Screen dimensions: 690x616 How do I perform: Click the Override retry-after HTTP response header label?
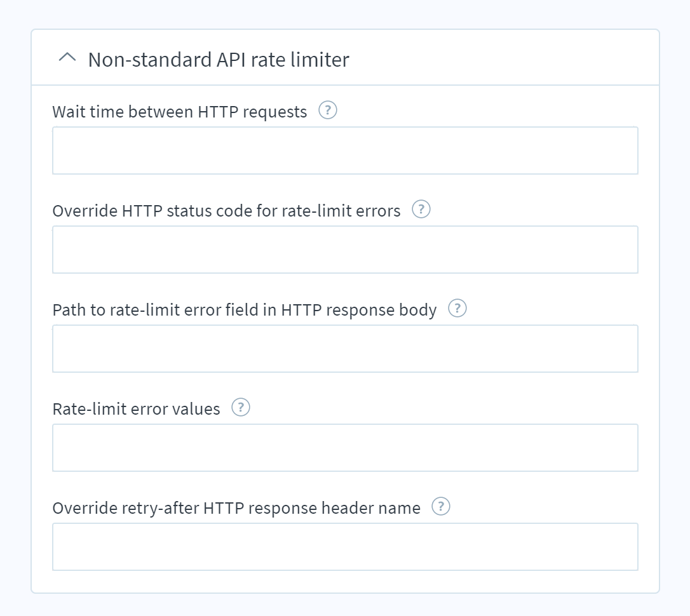click(236, 508)
